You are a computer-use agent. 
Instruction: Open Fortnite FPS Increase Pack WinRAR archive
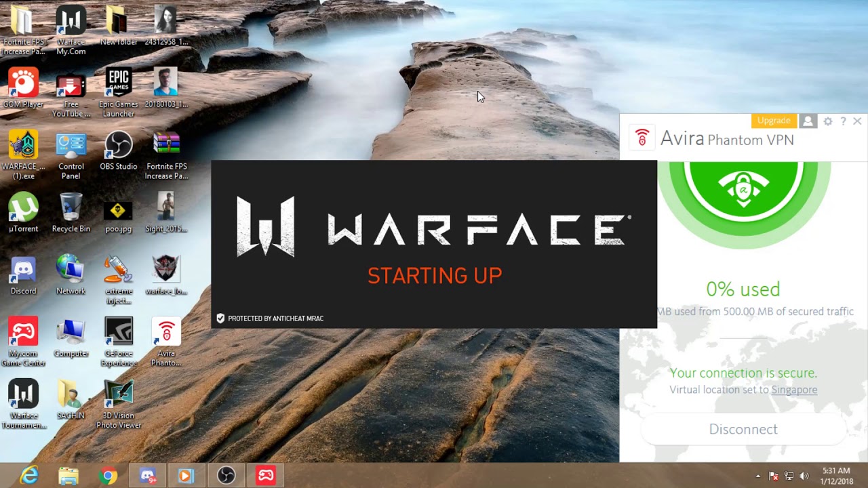(166, 155)
